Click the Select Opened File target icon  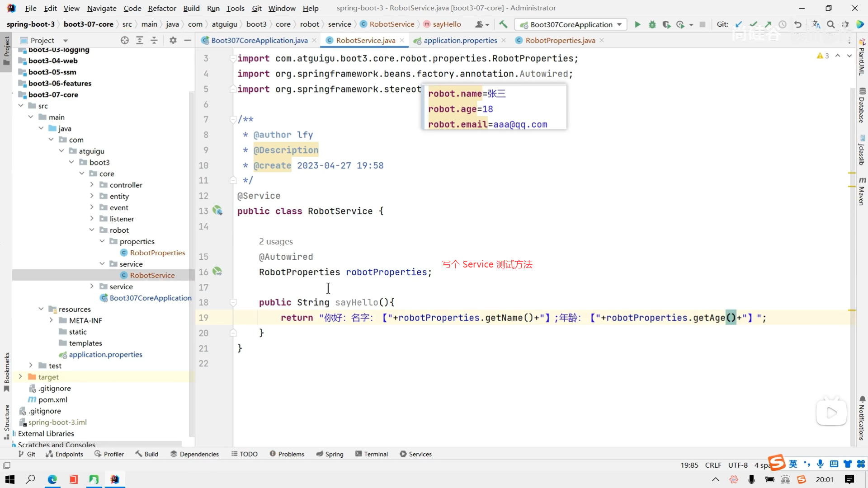(x=125, y=40)
